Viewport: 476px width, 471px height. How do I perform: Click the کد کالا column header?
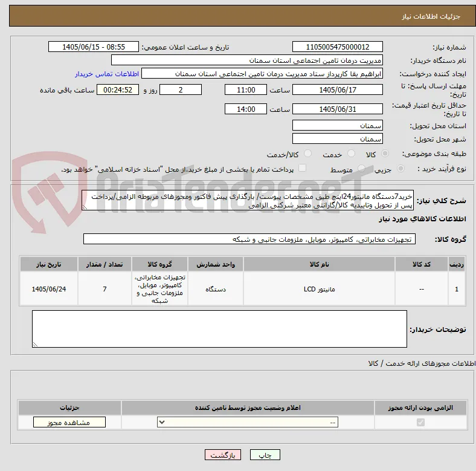click(422, 264)
